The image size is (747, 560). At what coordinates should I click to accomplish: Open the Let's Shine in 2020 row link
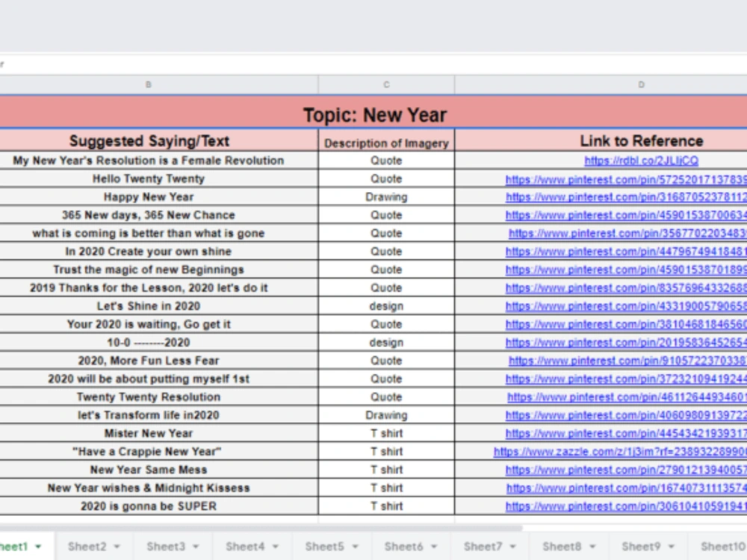click(x=626, y=306)
